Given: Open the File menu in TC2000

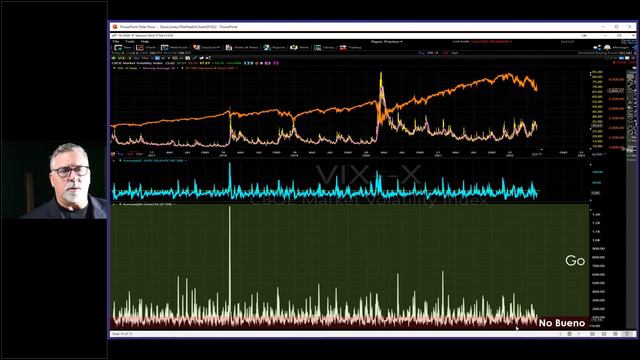Looking at the screenshot, I should click(116, 42).
